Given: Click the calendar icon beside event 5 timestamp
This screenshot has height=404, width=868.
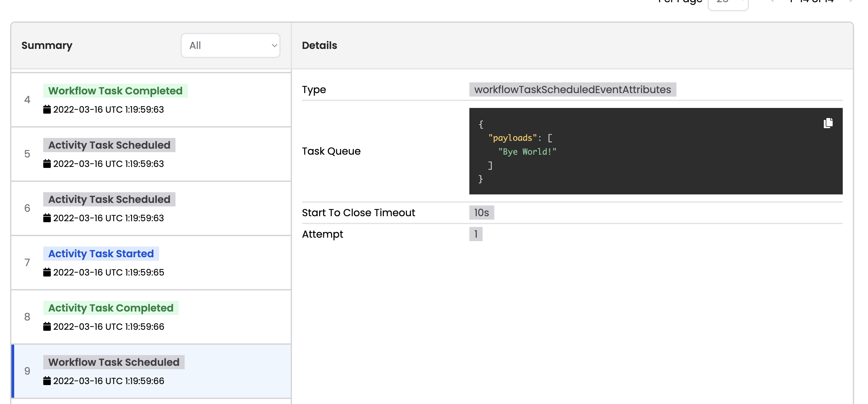Looking at the screenshot, I should click(47, 164).
